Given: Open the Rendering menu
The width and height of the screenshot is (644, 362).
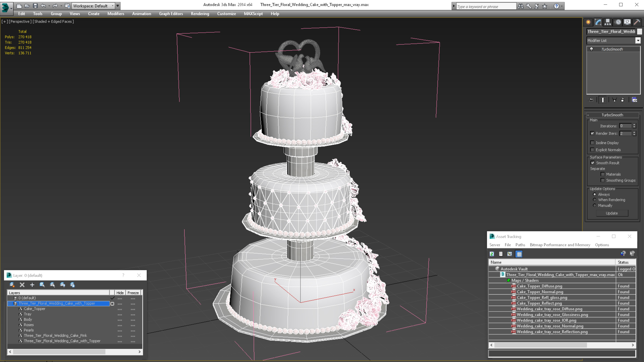Looking at the screenshot, I should pos(200,14).
